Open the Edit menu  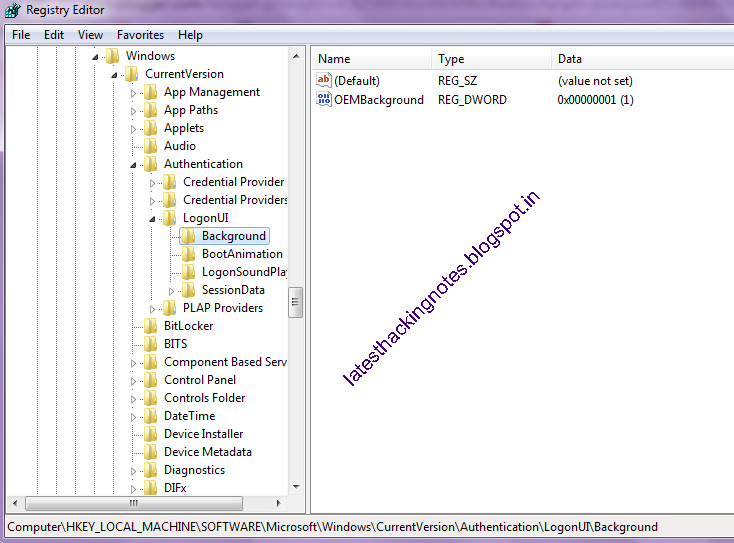[x=54, y=35]
